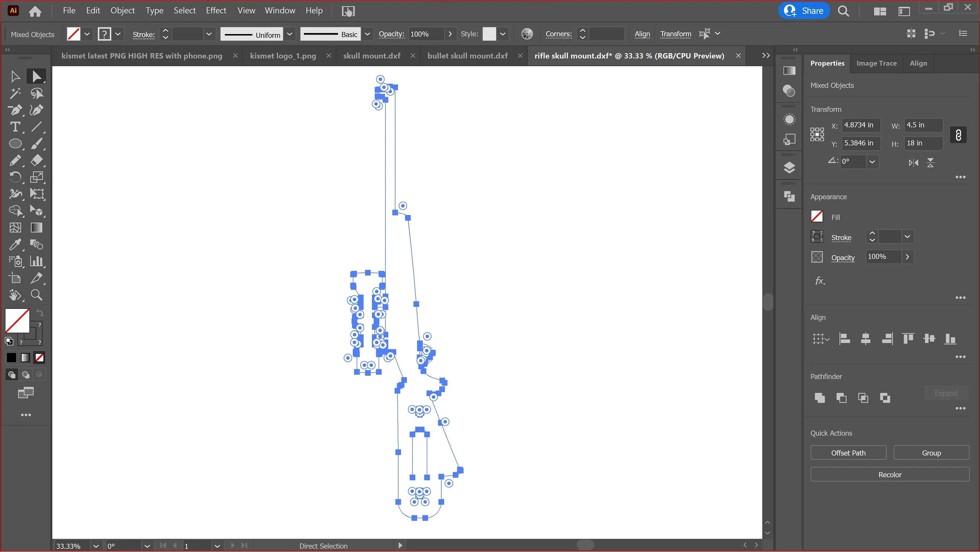Toggle Draw Behind mode

point(25,375)
